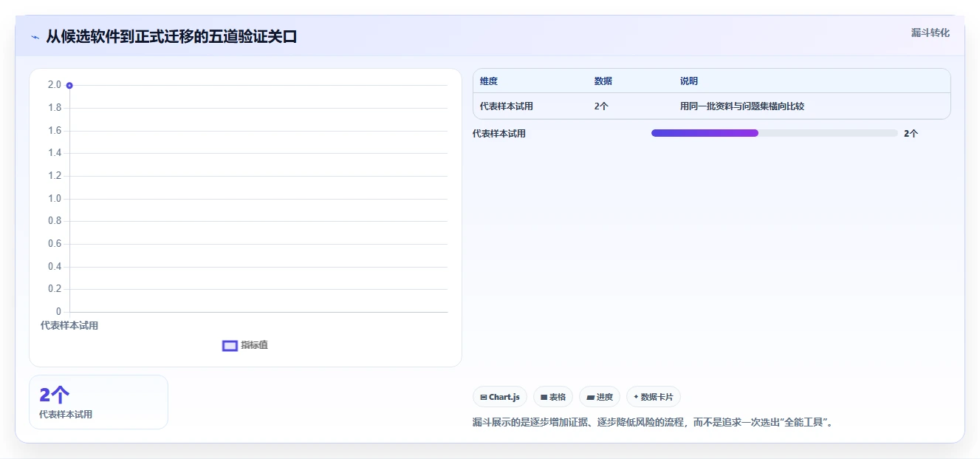Click the 表格 tag
This screenshot has width=980, height=459.
coord(553,397)
